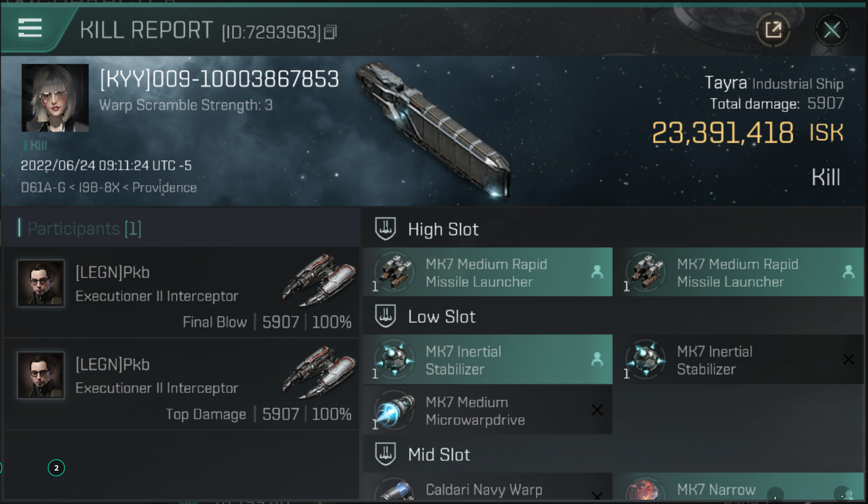Screen dimensions: 868x504
Task: Click the second missile launcher's pilot icon
Action: (x=848, y=272)
